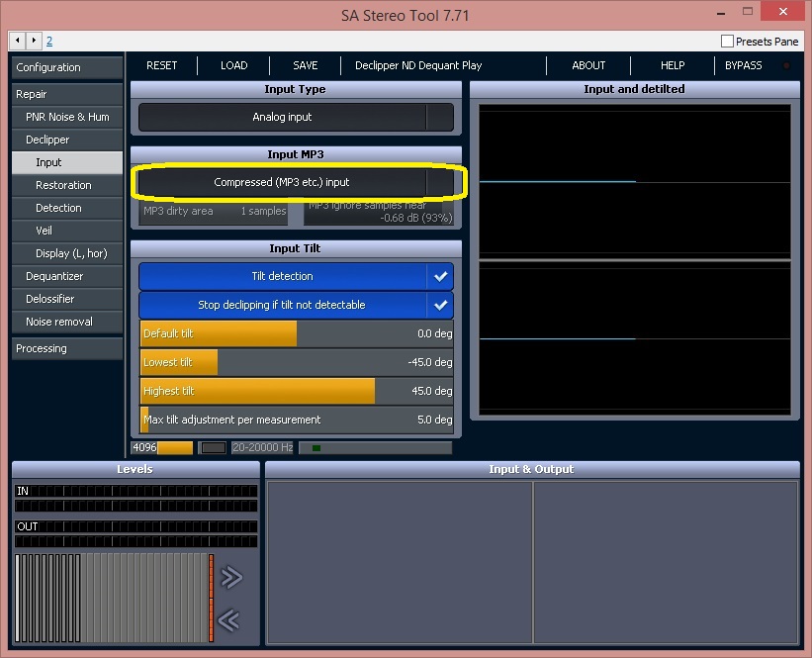
Task: Toggle Compressed (MP3 etc.) input
Action: click(296, 182)
